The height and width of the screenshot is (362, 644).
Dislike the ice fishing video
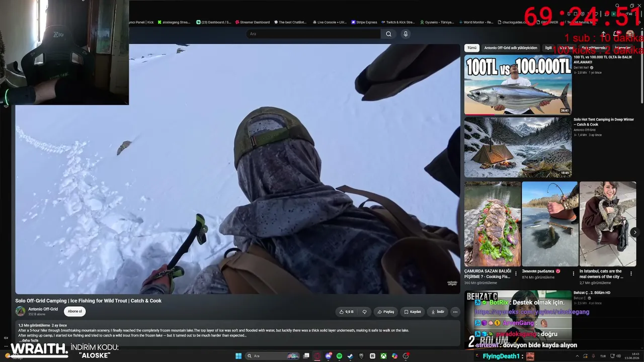364,312
